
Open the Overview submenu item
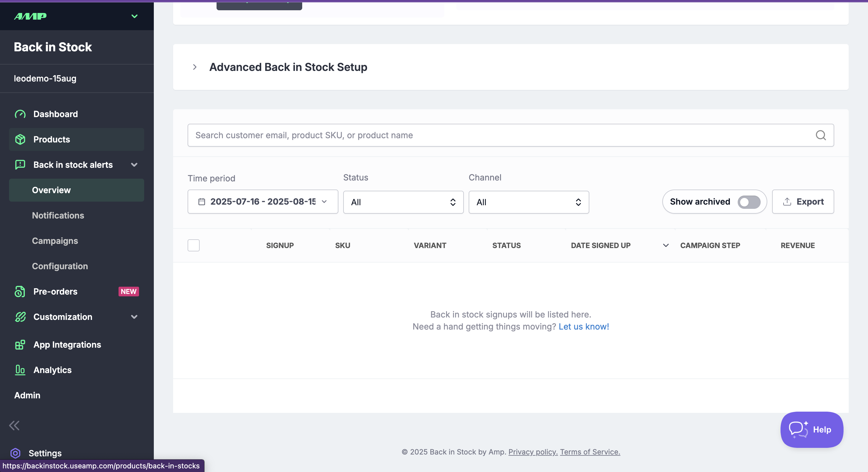(x=77, y=190)
